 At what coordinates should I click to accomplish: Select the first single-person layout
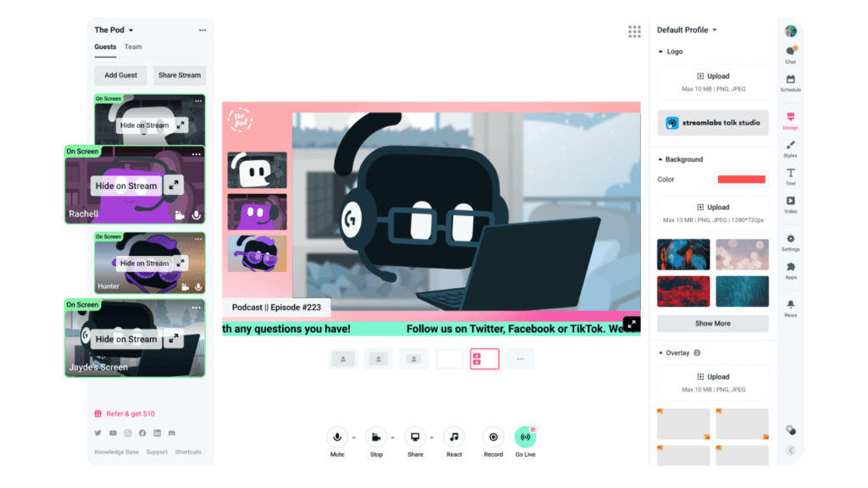[343, 359]
